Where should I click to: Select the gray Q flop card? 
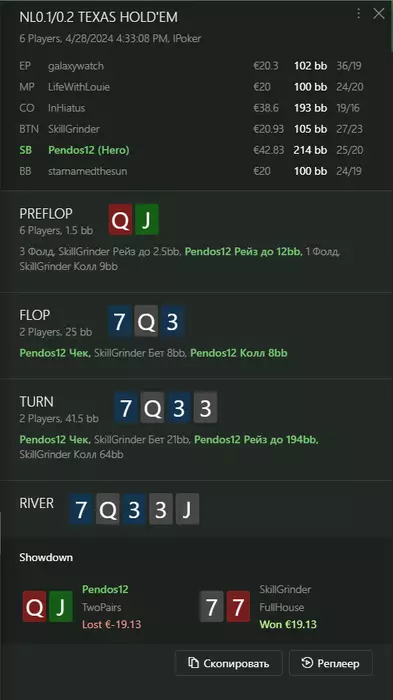pyautogui.click(x=146, y=321)
